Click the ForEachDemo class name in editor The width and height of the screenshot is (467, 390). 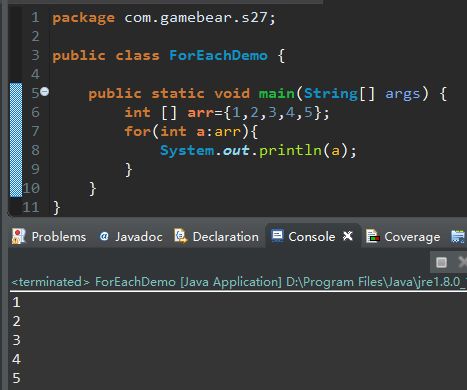218,55
